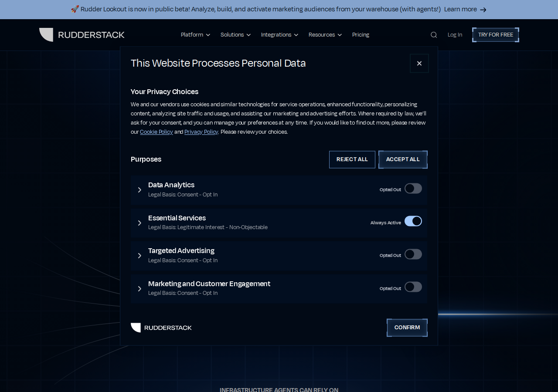Open the Privacy Policy link
The height and width of the screenshot is (392, 558).
(201, 132)
